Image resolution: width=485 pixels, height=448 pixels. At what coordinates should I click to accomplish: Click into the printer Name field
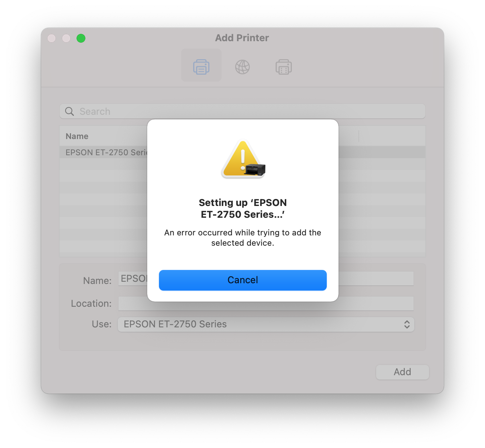pos(266,278)
